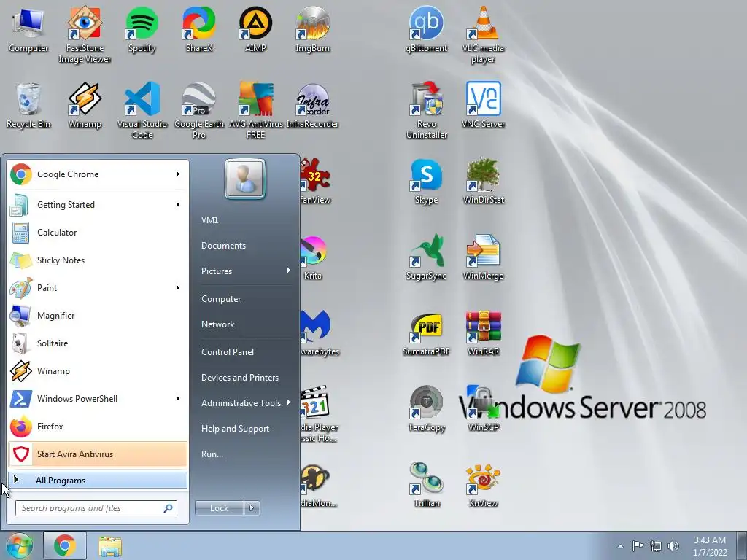Select the AVG AntiVirus FREE icon
The height and width of the screenshot is (560, 747).
tap(256, 110)
